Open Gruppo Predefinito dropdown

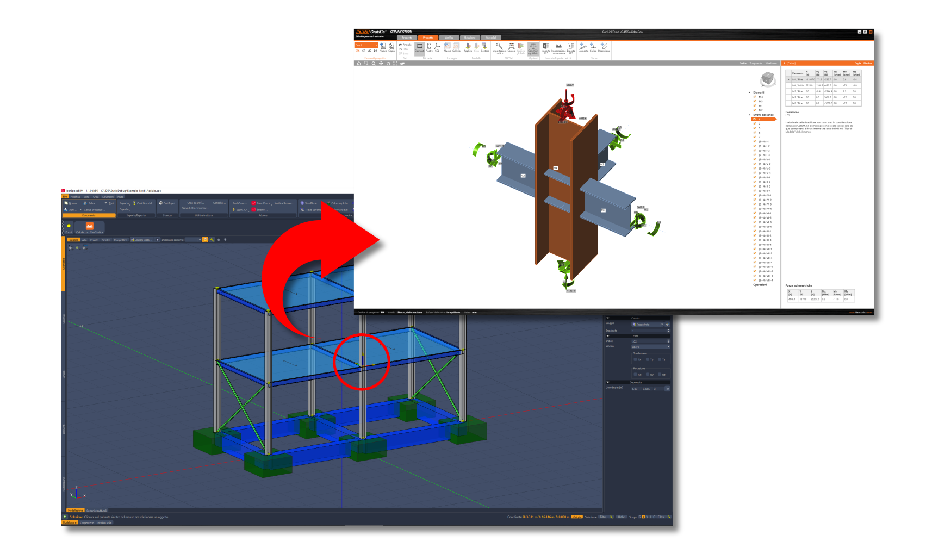[x=648, y=325]
